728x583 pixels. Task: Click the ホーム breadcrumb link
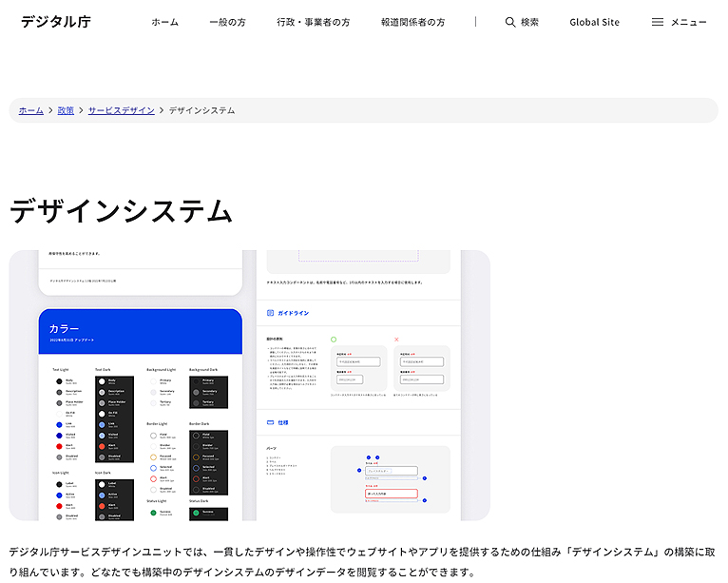[31, 110]
